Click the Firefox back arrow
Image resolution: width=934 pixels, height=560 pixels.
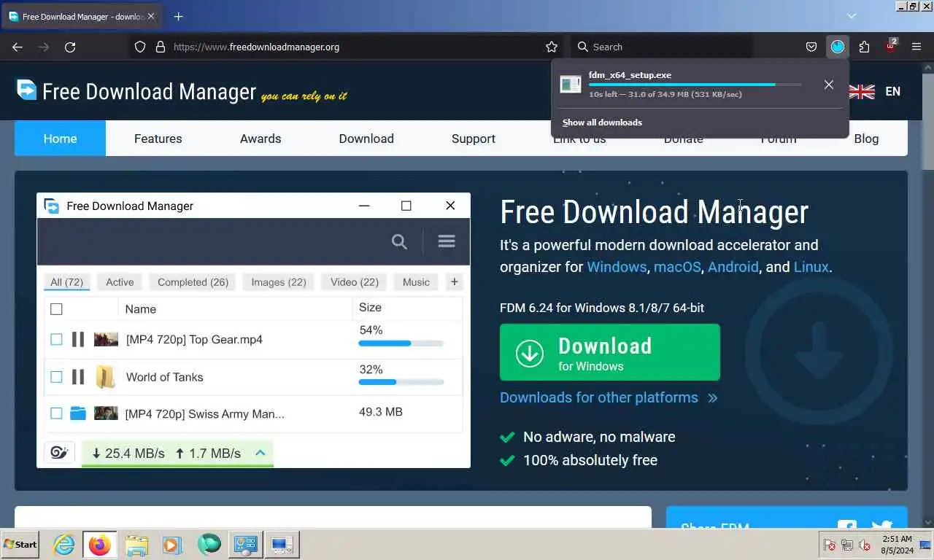pyautogui.click(x=18, y=47)
